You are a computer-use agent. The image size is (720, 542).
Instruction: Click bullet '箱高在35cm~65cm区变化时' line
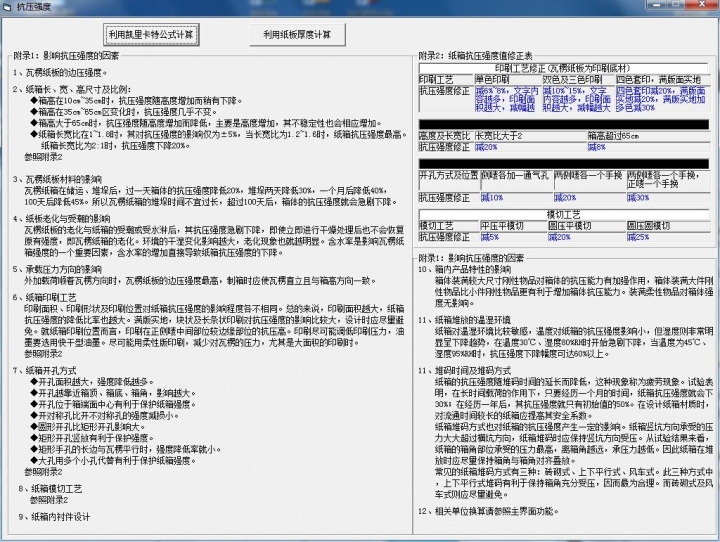pyautogui.click(x=124, y=112)
